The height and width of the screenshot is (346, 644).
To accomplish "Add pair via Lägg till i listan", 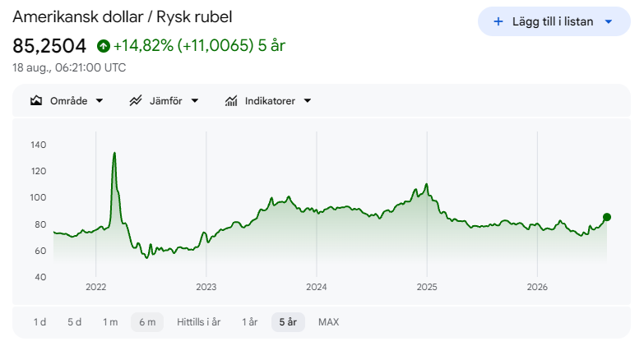I will pos(554,21).
